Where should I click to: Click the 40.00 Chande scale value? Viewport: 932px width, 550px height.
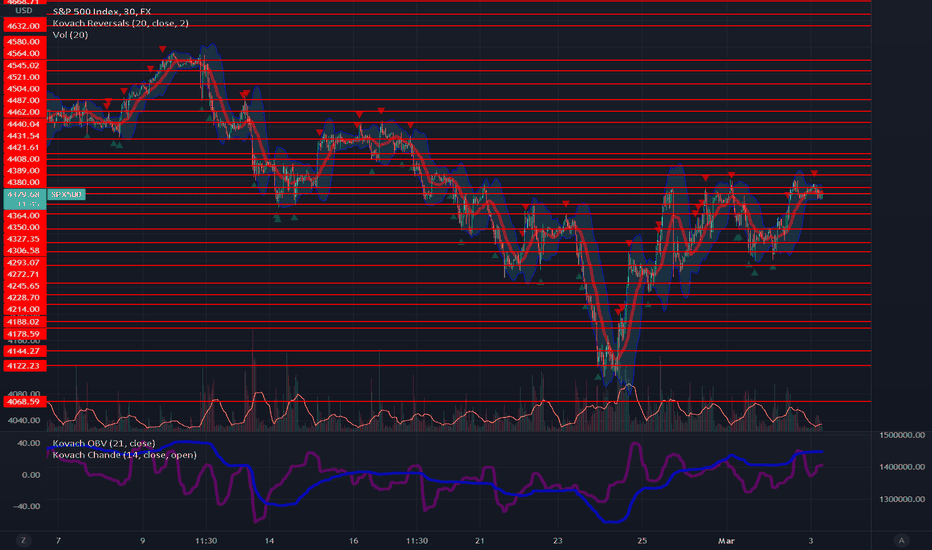click(29, 443)
